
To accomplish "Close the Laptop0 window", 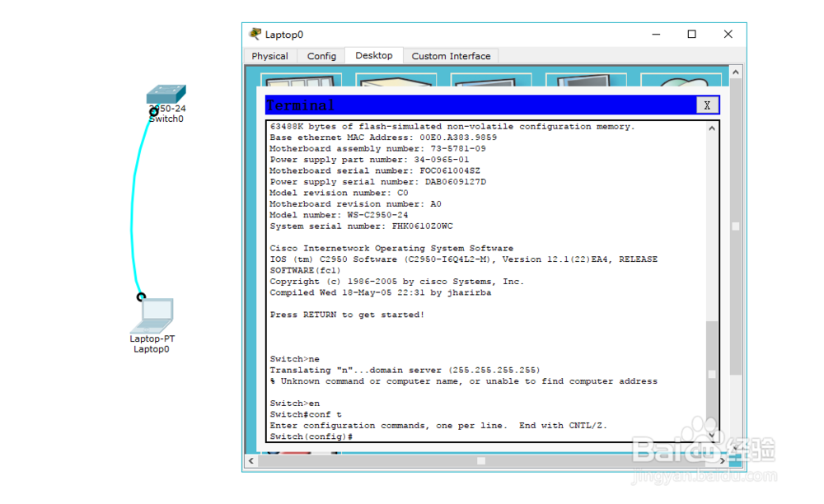I will pos(728,34).
